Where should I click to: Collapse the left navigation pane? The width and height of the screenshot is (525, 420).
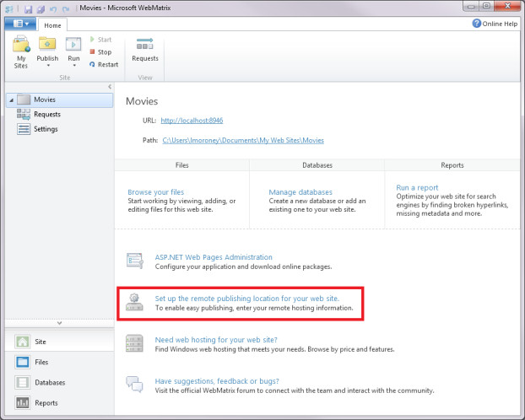coord(110,87)
